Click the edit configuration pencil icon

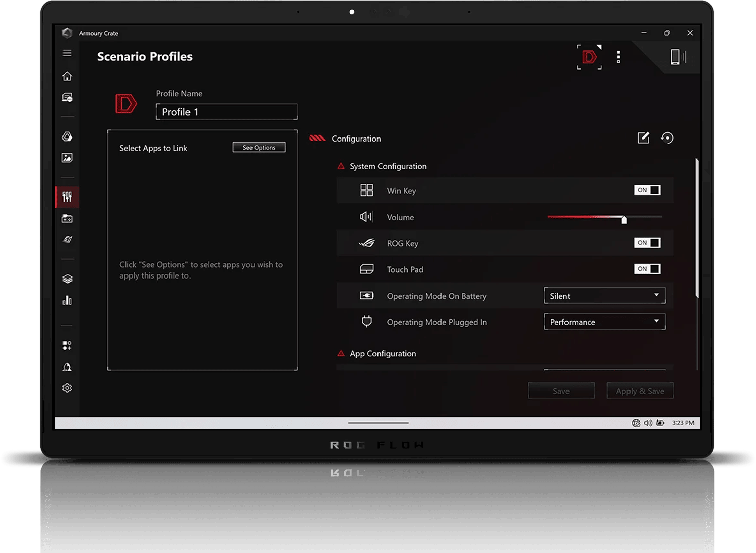tap(644, 137)
